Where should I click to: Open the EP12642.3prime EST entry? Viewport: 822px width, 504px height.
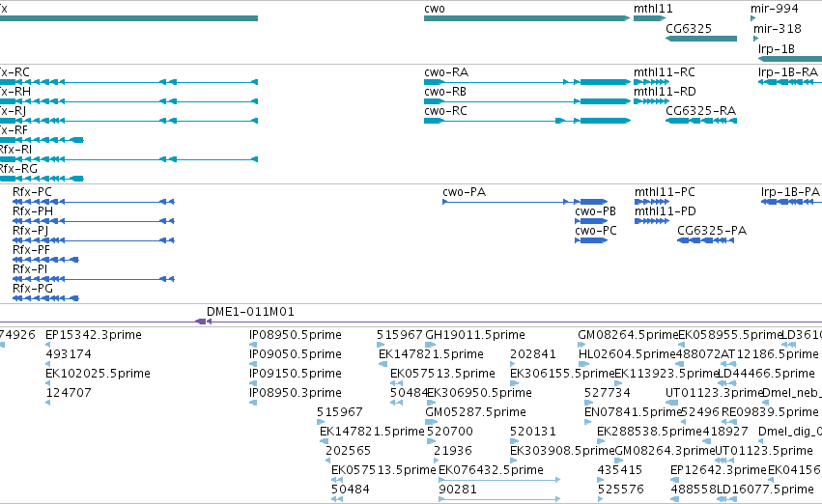pyautogui.click(x=719, y=470)
